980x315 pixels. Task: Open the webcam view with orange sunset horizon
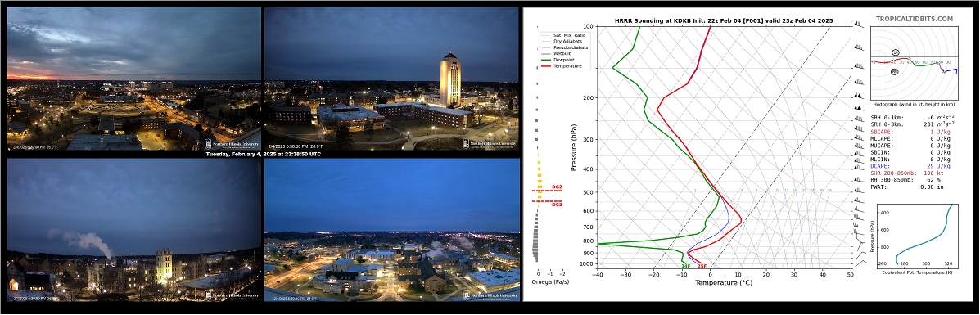(133, 78)
